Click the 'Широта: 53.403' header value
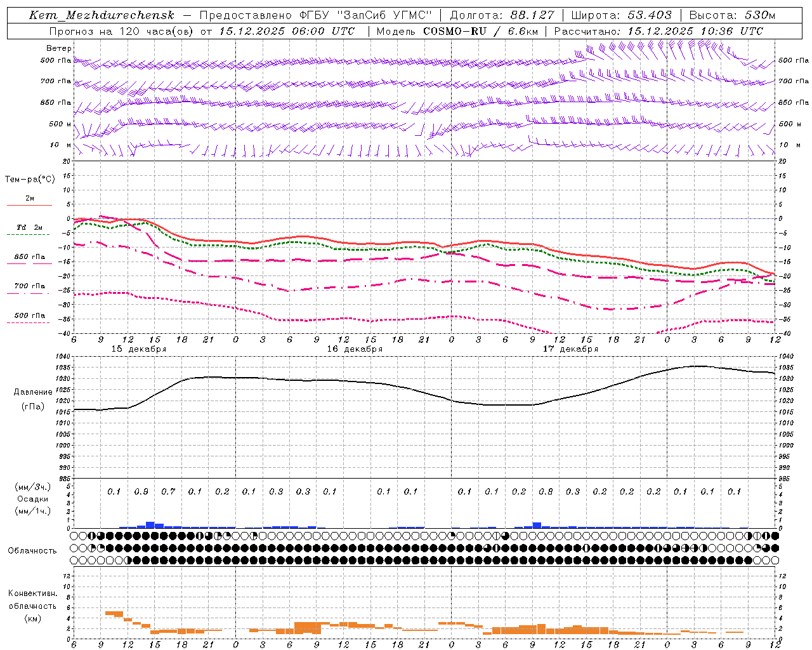The width and height of the screenshot is (812, 650). (622, 15)
